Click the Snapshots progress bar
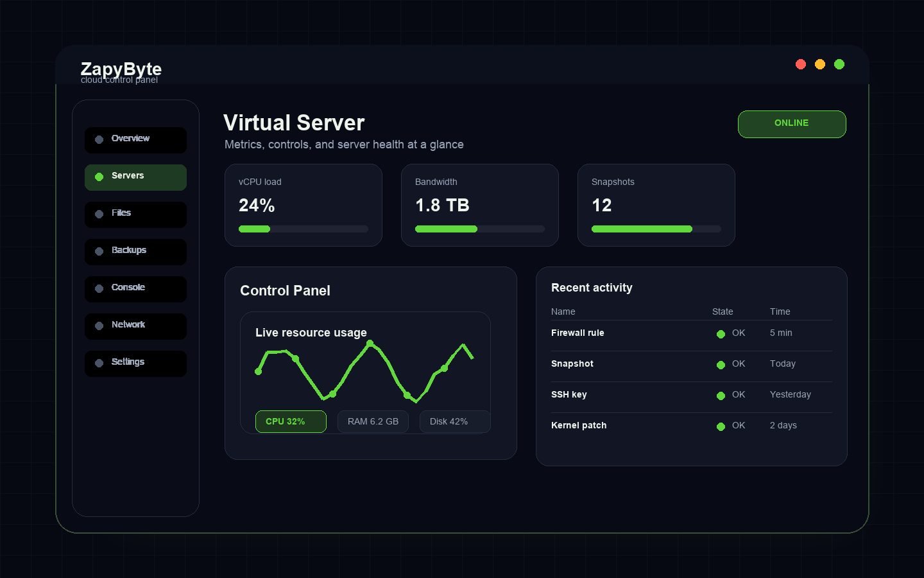The width and height of the screenshot is (924, 578). (656, 229)
